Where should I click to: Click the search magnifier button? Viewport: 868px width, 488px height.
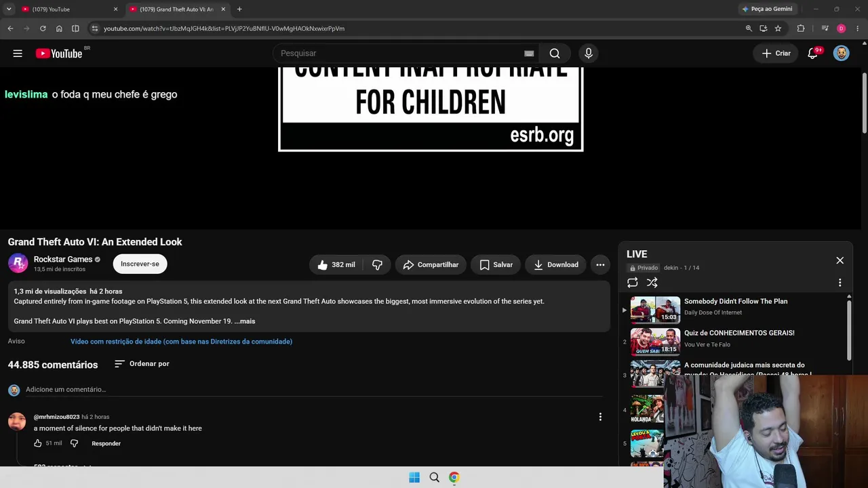pos(555,54)
